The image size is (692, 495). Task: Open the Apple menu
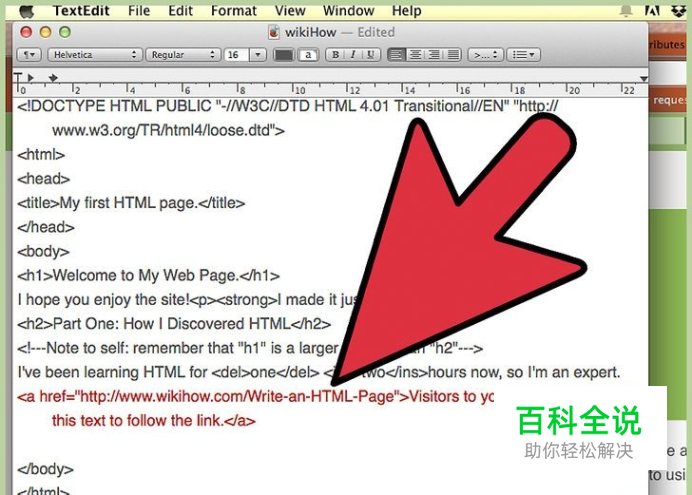pyautogui.click(x=27, y=11)
